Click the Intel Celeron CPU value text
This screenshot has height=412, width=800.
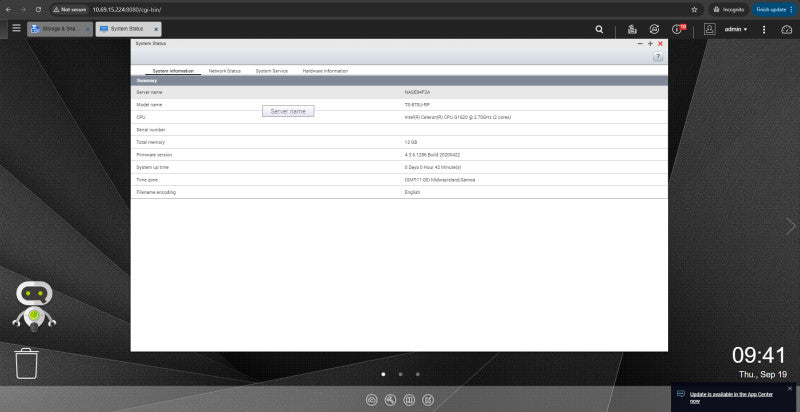coord(458,117)
